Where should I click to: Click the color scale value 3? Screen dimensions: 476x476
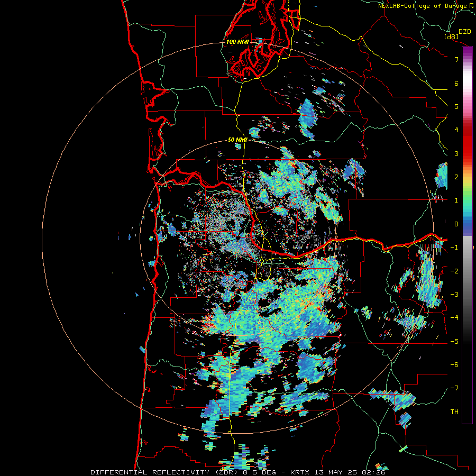(456, 153)
